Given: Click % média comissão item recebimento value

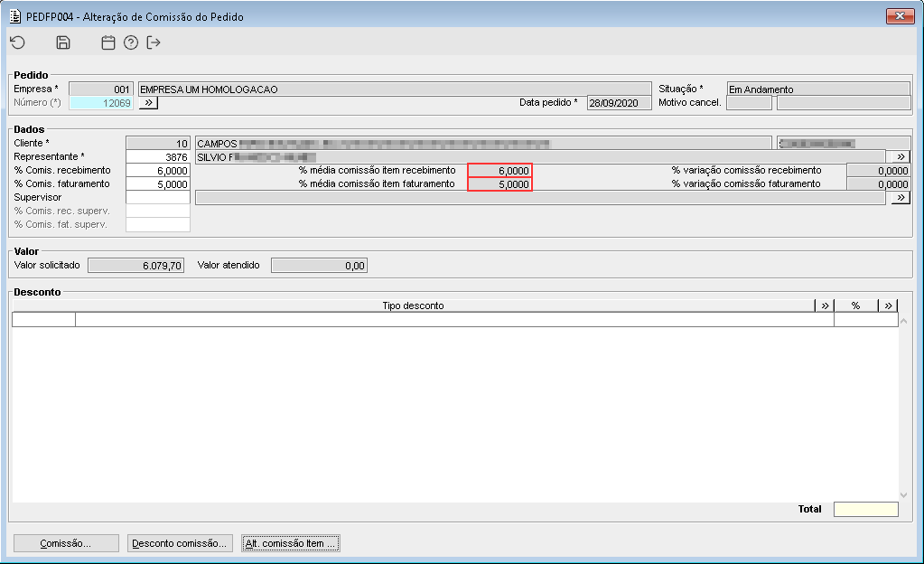Looking at the screenshot, I should point(499,171).
